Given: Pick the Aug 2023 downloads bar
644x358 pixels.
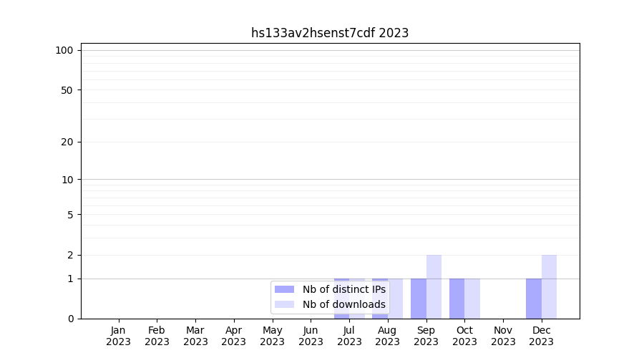Looking at the screenshot, I should click(x=396, y=299).
